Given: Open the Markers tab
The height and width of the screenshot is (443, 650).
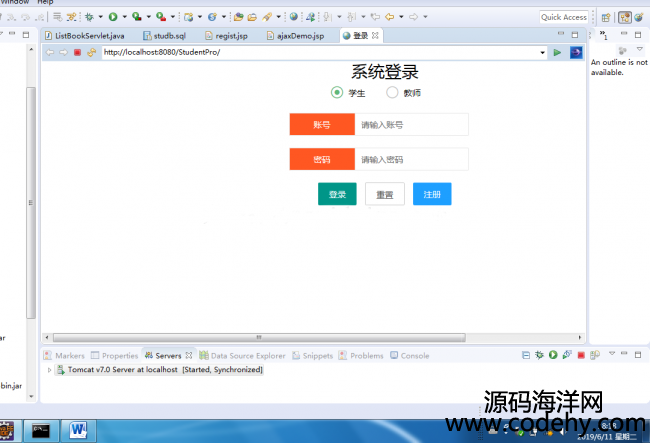Looking at the screenshot, I should coord(64,356).
